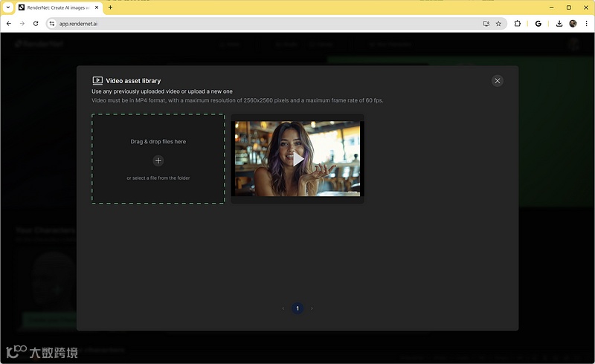Open the browser extensions puzzle icon

(517, 24)
